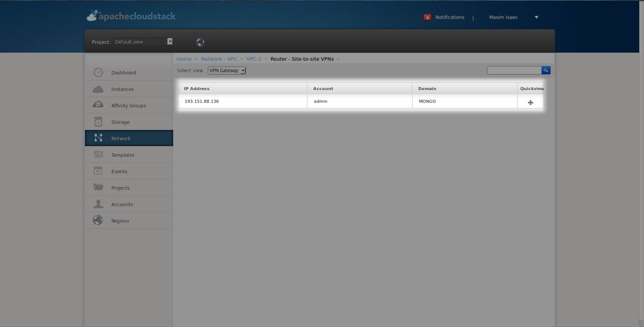
Task: Click the Storage disk icon
Action: [x=98, y=122]
